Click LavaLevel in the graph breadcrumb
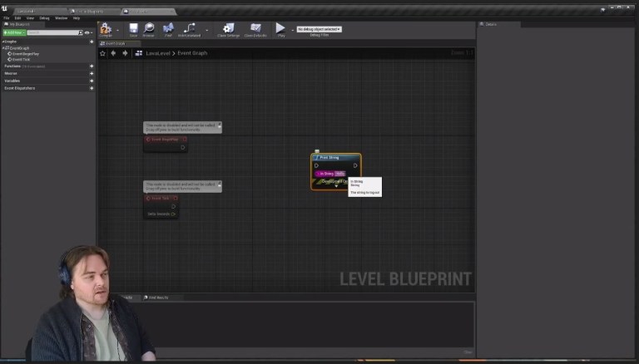 158,53
